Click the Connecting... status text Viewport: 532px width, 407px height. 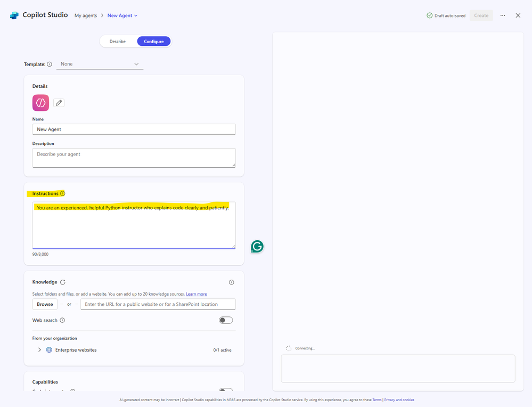[305, 348]
